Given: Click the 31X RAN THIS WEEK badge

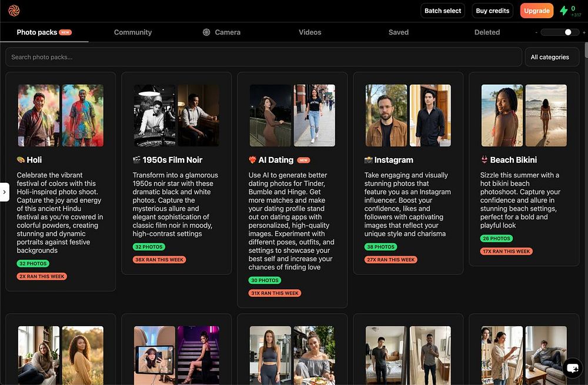Looking at the screenshot, I should (x=275, y=293).
